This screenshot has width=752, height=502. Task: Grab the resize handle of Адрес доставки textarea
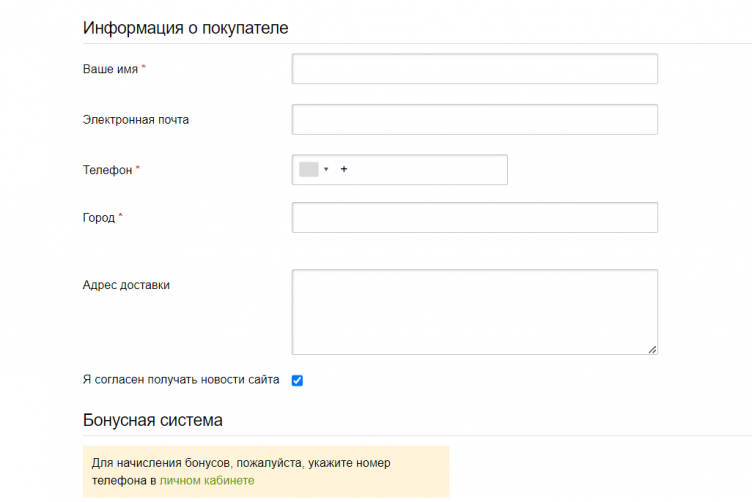pyautogui.click(x=652, y=350)
